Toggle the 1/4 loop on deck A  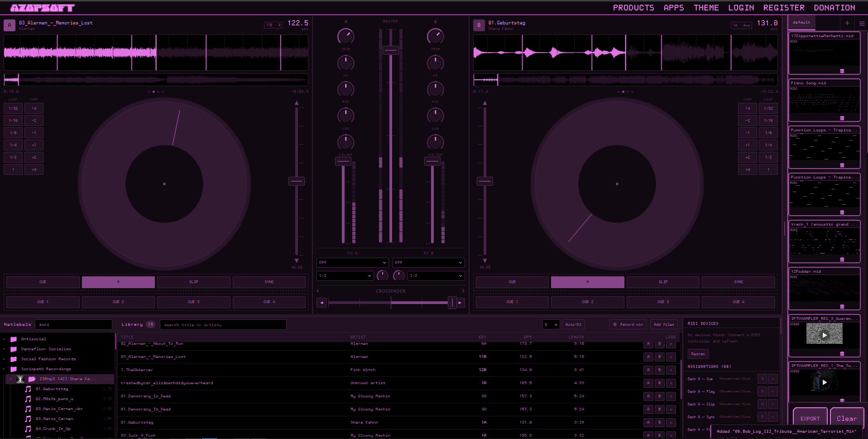13,145
